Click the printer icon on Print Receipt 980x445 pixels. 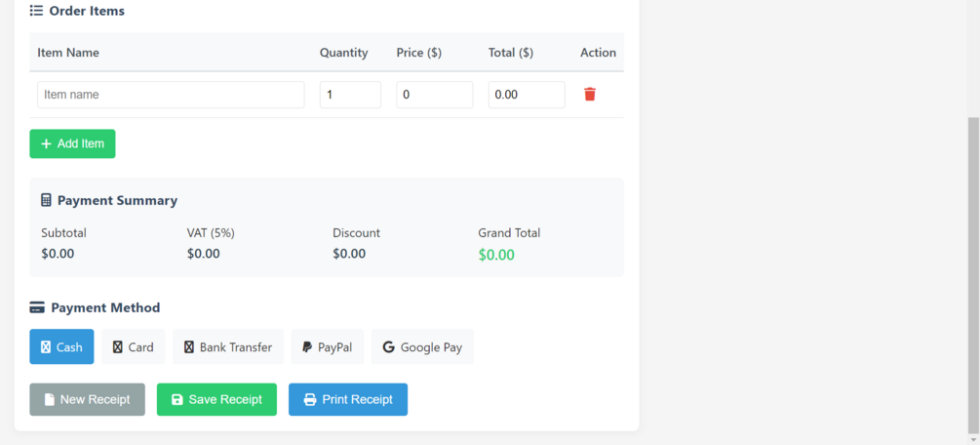(x=310, y=400)
